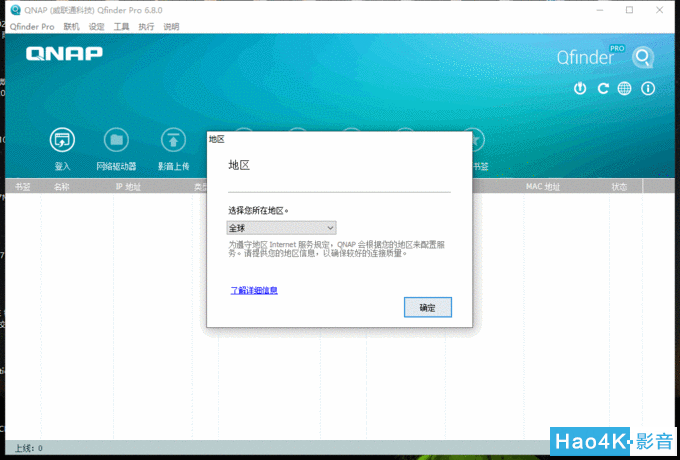Screen dimensions: 680x460
Task: Maximize the Qfinder Pro window
Action: pyautogui.click(x=629, y=10)
